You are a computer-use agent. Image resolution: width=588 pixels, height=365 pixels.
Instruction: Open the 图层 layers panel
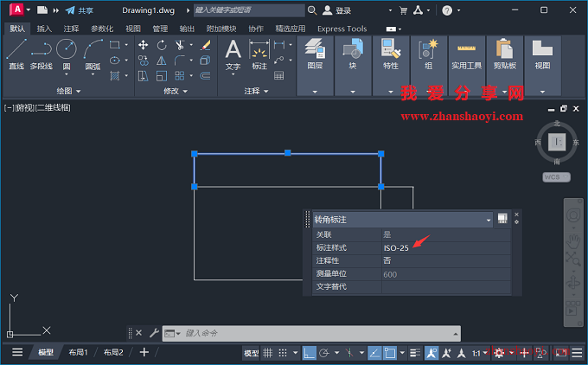click(315, 54)
